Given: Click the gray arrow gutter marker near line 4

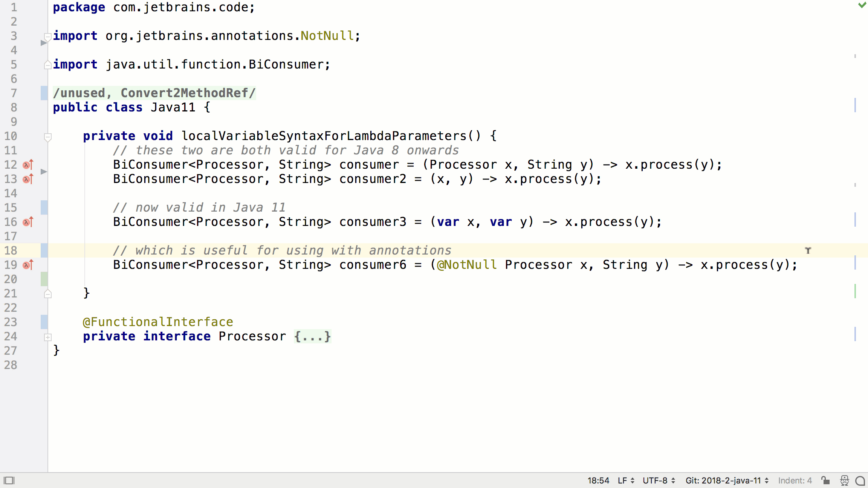Looking at the screenshot, I should pos(44,43).
